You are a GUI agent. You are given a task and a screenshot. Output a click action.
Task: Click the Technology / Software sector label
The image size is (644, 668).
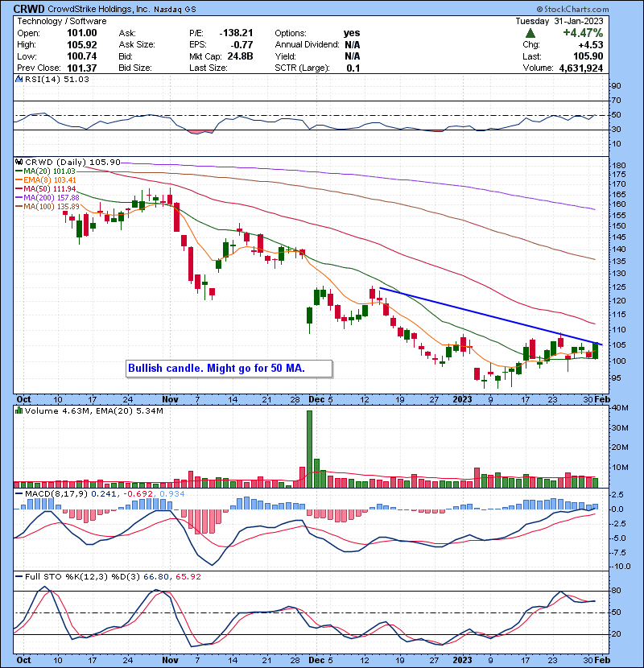[62, 21]
